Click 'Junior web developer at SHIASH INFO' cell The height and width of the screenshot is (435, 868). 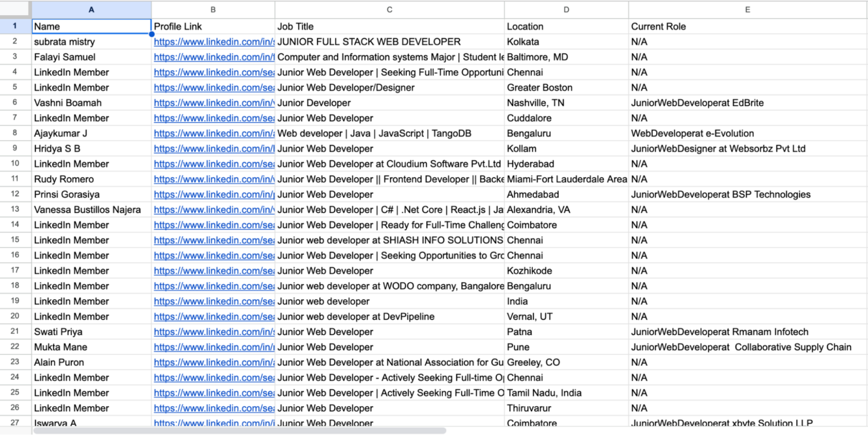pos(390,240)
